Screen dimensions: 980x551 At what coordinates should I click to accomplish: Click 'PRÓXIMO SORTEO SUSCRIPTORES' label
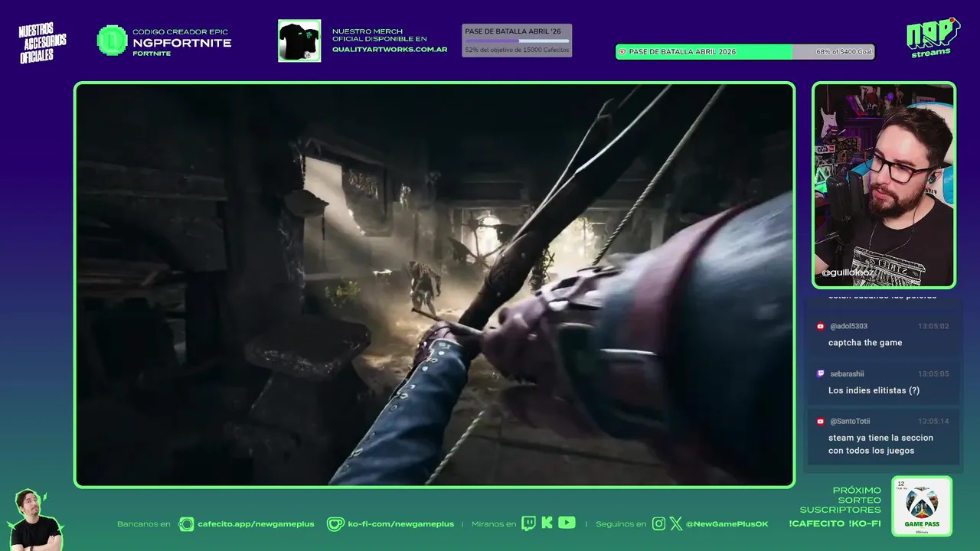[841, 500]
